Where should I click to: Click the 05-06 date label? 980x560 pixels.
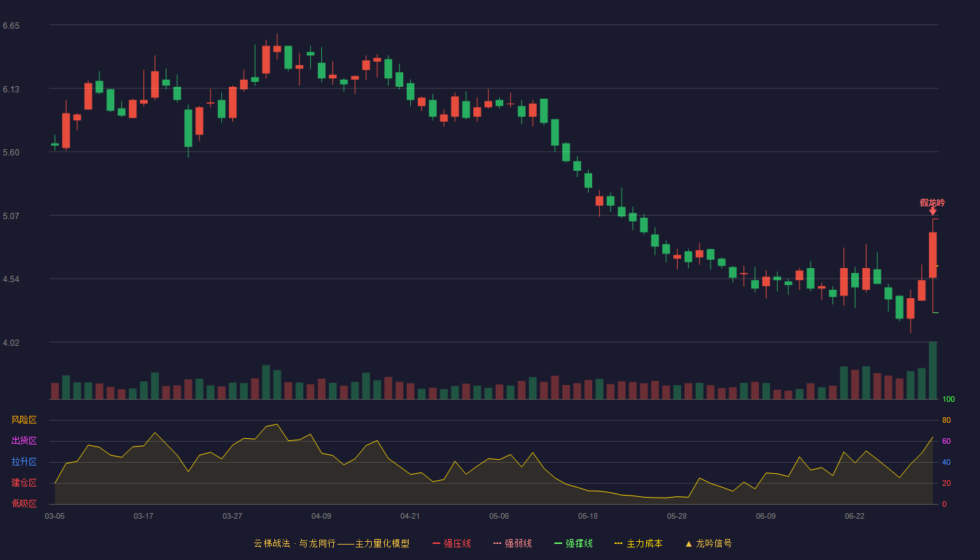tap(499, 516)
